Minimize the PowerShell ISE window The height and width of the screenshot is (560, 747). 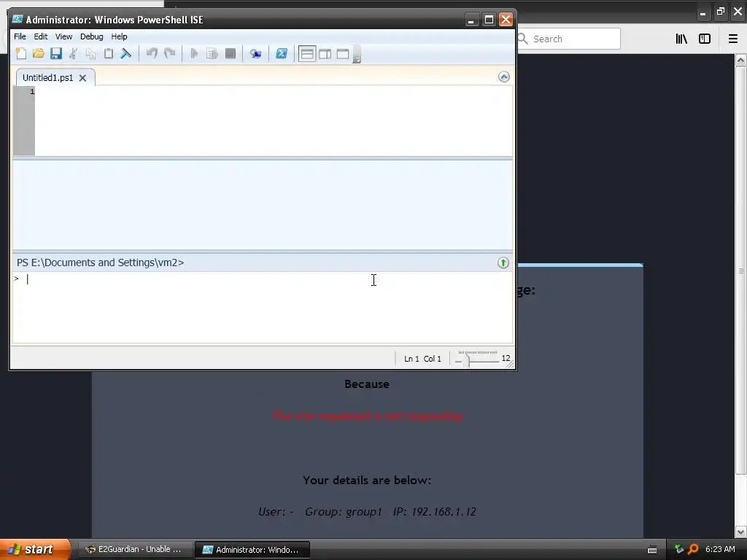471,20
